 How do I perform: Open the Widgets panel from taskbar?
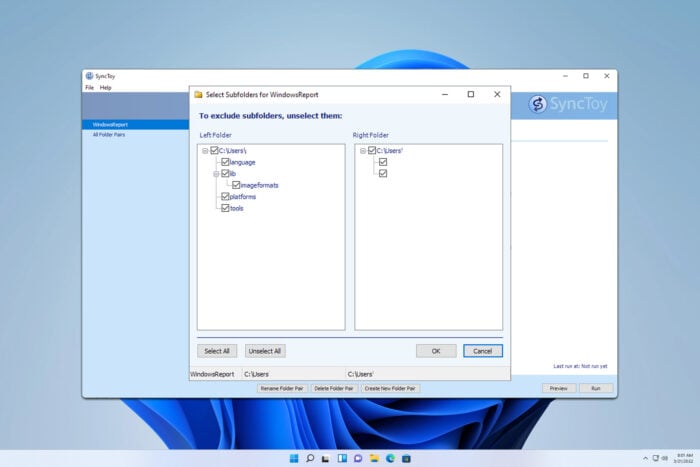(x=342, y=459)
